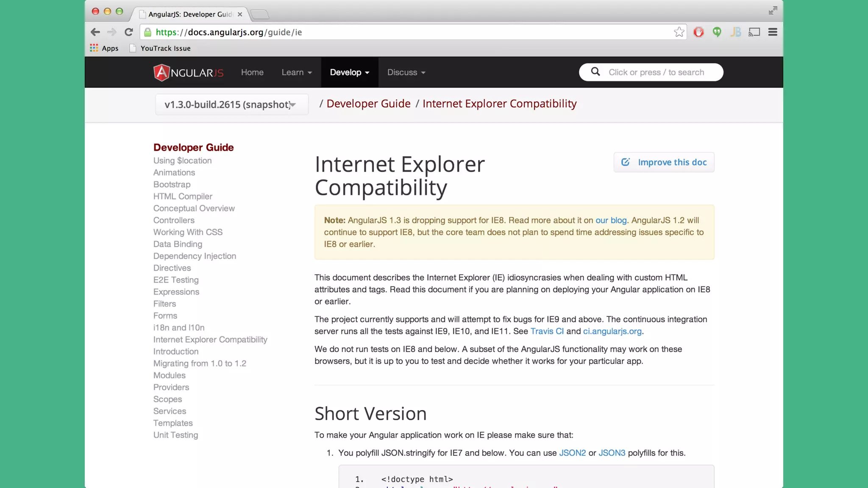Screen dimensions: 868x488
Task: Go to the Home nav item
Action: click(x=252, y=72)
